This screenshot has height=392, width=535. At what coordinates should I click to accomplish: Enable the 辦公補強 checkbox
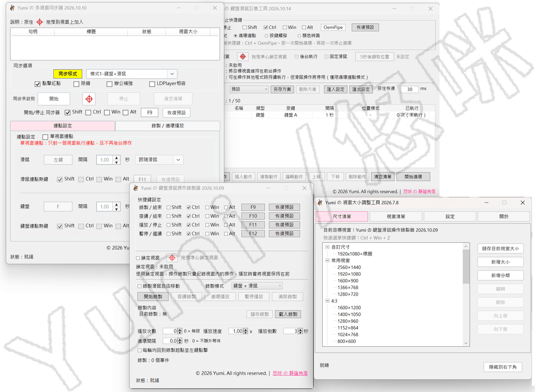point(110,83)
